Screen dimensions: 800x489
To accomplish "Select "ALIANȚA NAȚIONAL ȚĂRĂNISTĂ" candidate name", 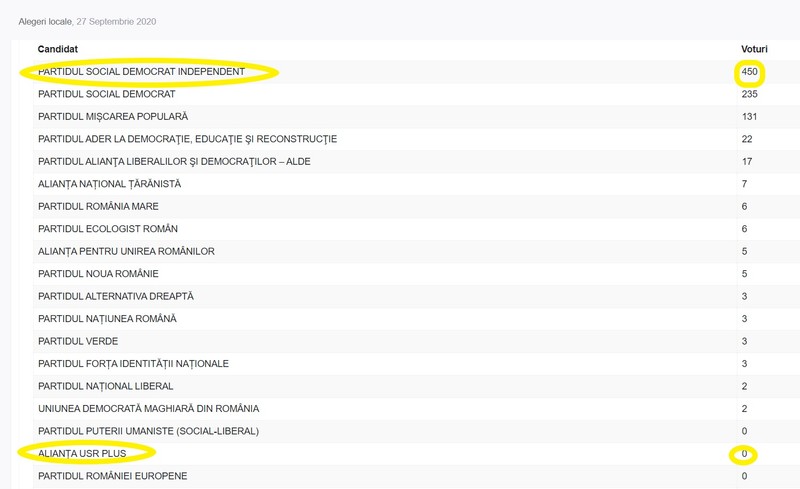I will [109, 184].
